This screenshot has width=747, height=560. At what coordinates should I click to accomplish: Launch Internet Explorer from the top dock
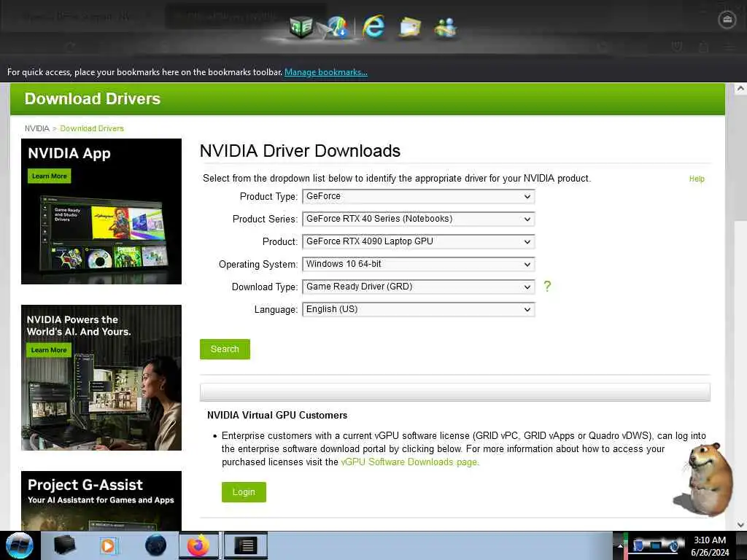pos(373,26)
